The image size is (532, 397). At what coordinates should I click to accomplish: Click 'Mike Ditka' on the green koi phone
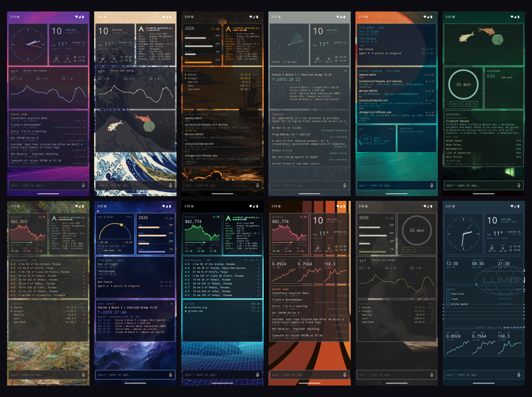[x=453, y=145]
